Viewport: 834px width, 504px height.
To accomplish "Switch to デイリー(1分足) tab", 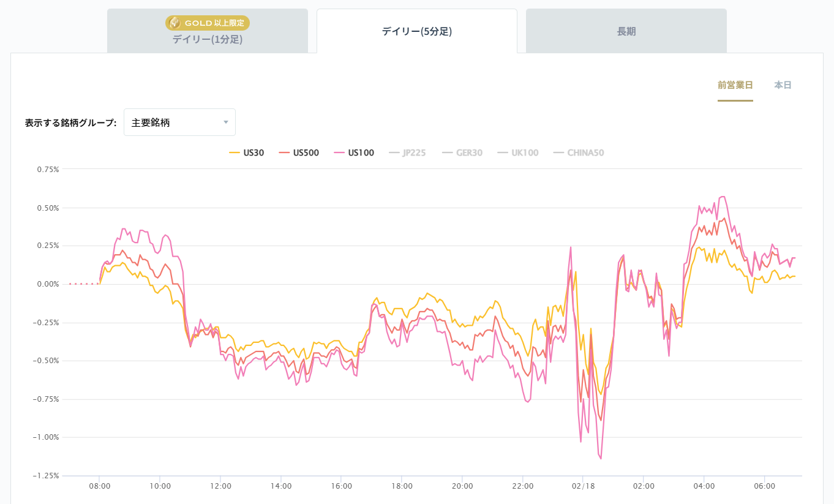I will (x=208, y=31).
